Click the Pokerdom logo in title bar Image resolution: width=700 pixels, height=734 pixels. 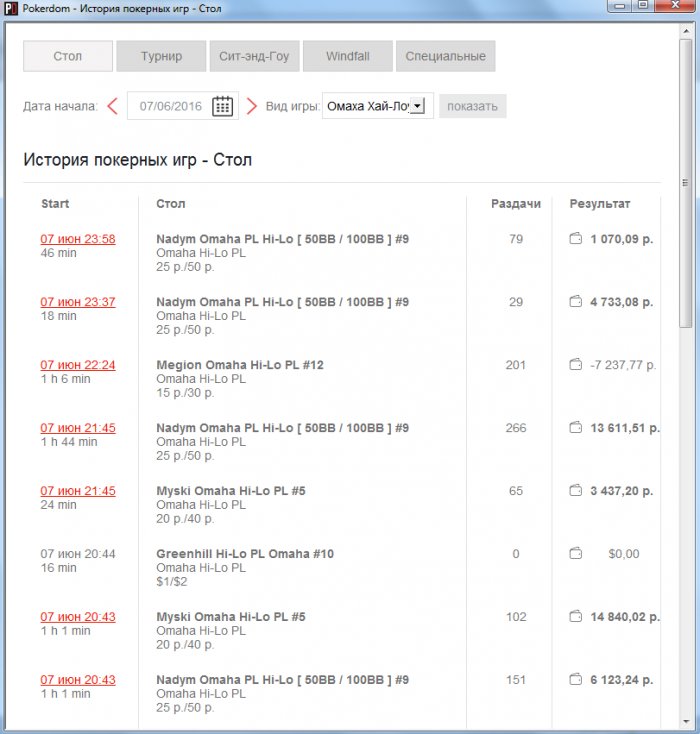click(x=11, y=8)
